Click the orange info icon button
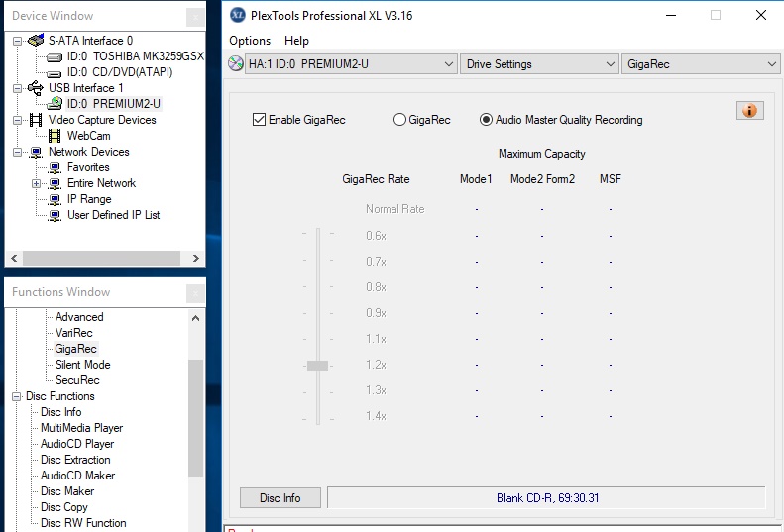Screen dimensions: 784x532 coord(750,111)
